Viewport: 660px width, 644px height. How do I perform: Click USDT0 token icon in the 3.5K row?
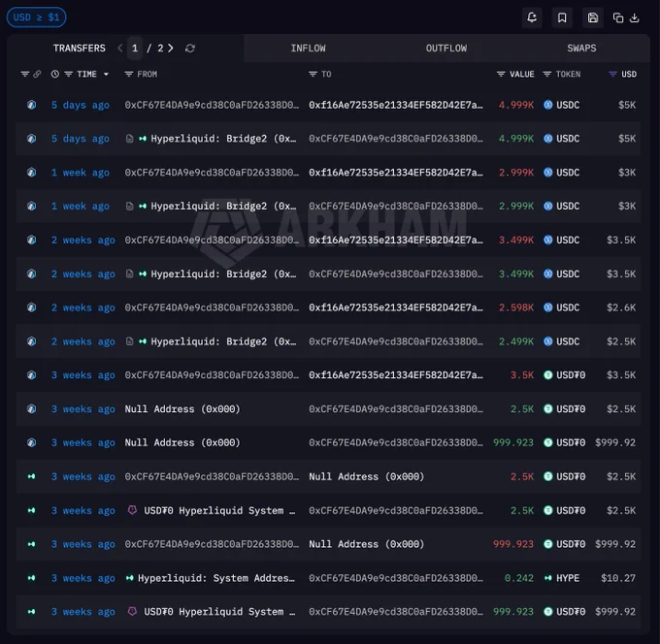point(548,374)
